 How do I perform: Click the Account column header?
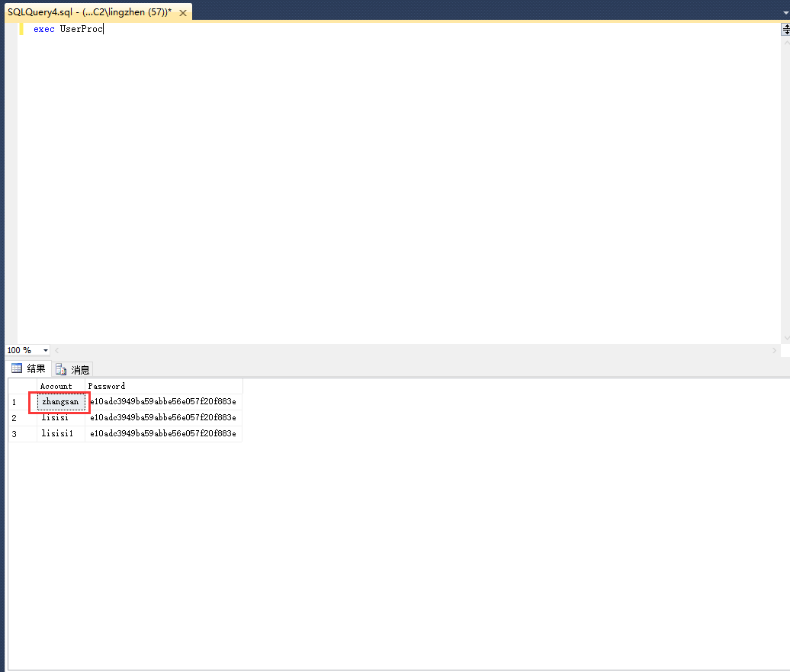pyautogui.click(x=56, y=385)
